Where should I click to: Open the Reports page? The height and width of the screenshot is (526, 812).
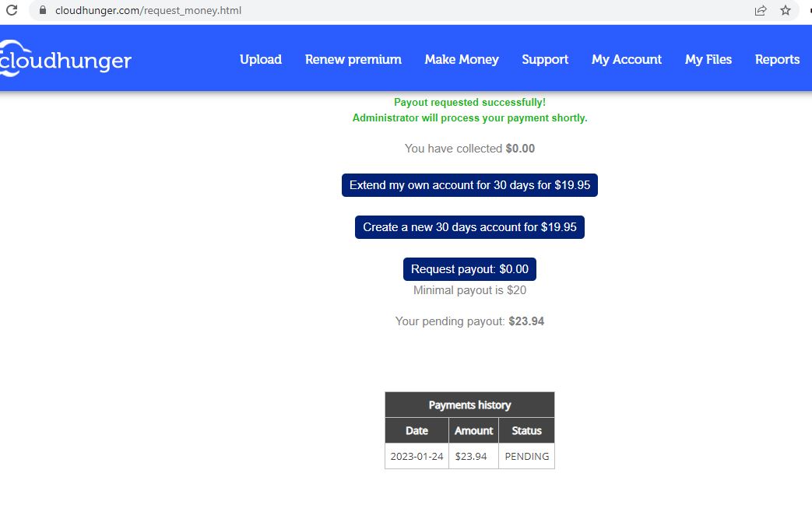point(777,60)
